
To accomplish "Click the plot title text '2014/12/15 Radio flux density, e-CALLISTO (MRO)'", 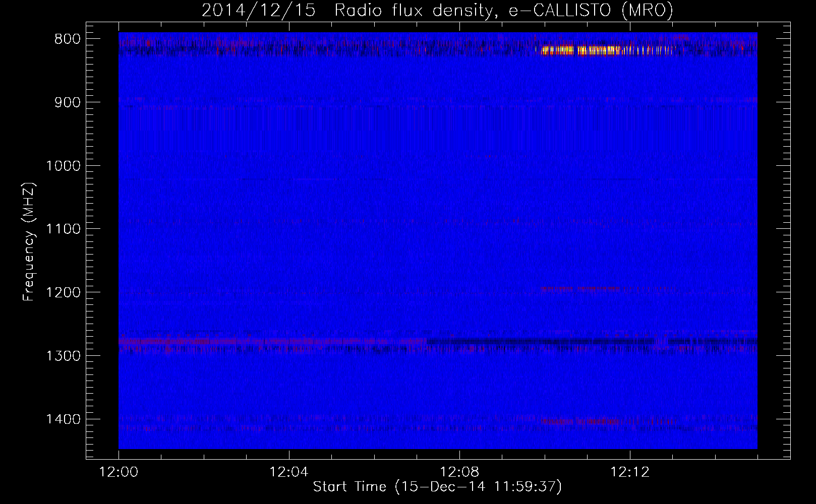I will click(x=437, y=11).
